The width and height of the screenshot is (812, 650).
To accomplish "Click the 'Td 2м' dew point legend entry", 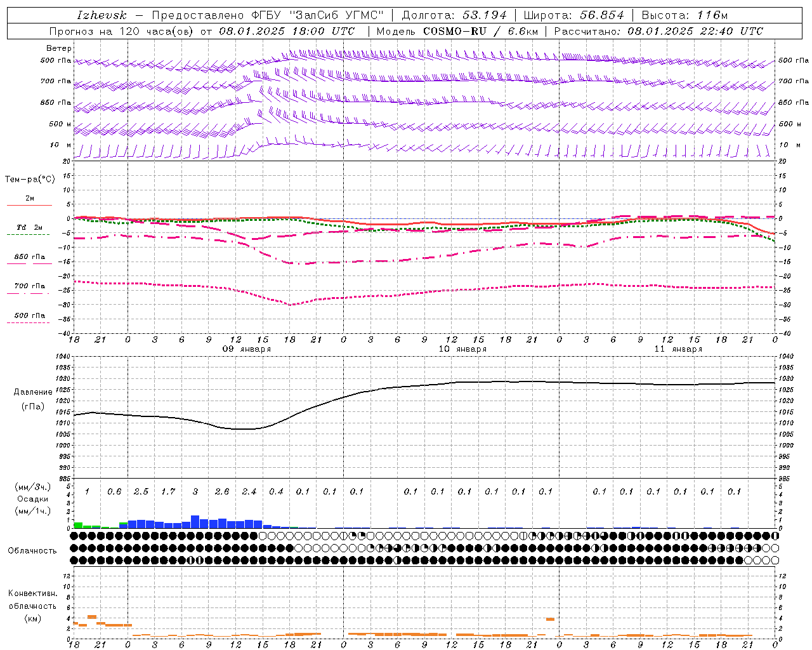I will [30, 227].
